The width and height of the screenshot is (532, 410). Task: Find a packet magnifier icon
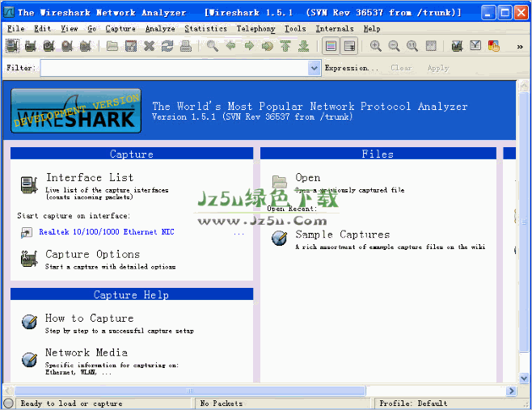[213, 46]
